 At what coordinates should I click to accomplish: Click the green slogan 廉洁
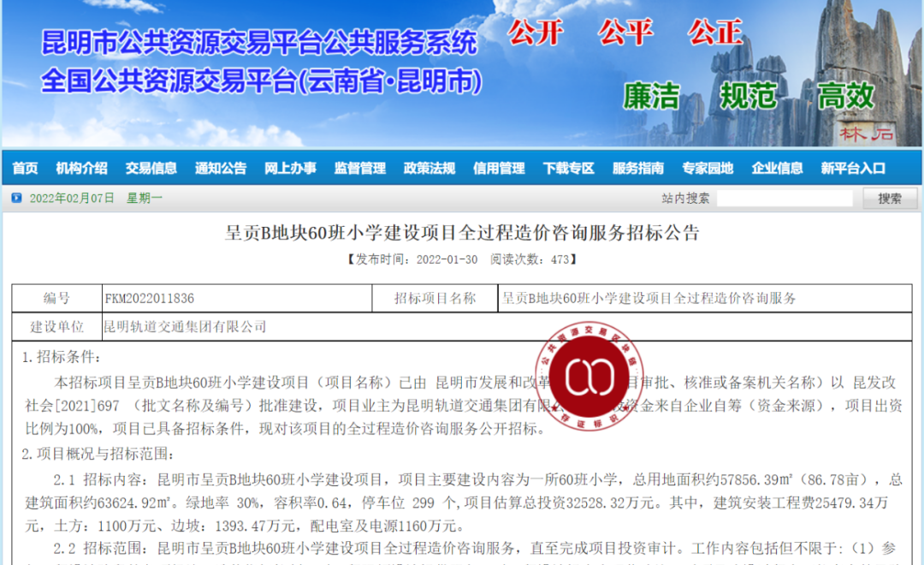pyautogui.click(x=652, y=96)
